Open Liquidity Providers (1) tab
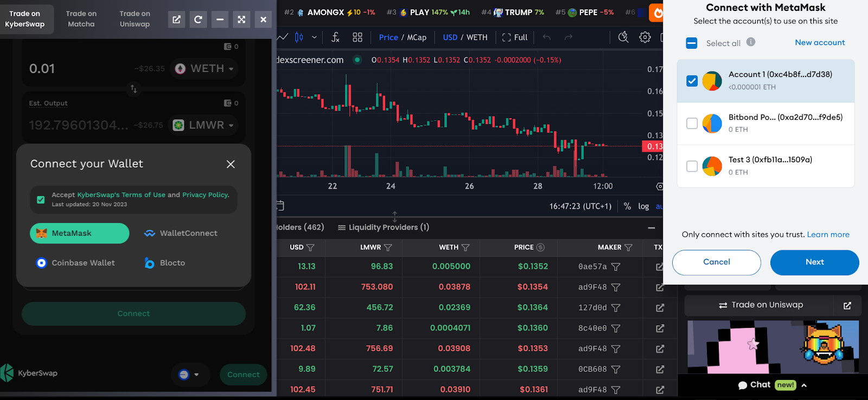The image size is (868, 400). tap(384, 228)
